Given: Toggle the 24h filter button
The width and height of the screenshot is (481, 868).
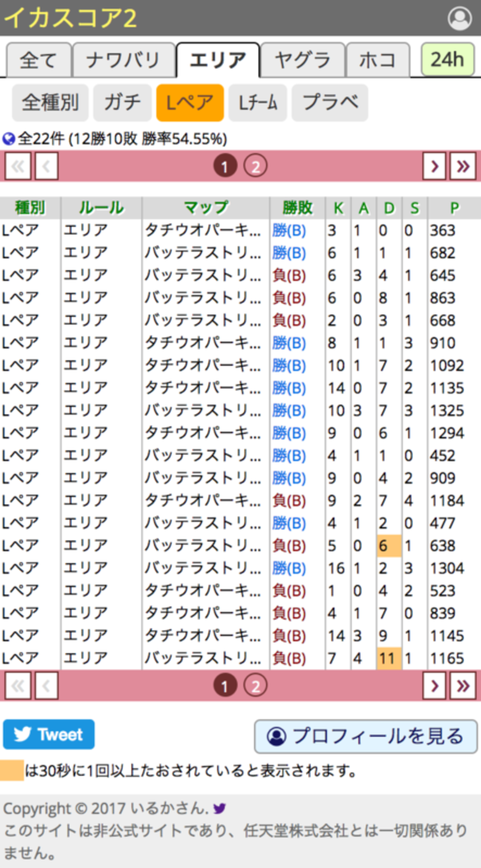Looking at the screenshot, I should (x=448, y=60).
